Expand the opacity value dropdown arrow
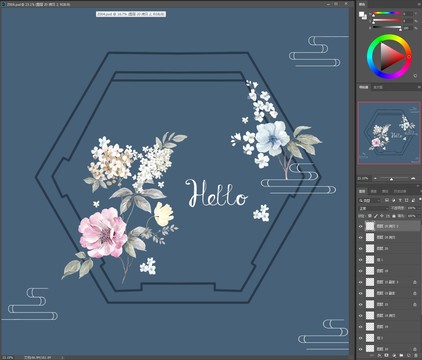 pos(419,208)
